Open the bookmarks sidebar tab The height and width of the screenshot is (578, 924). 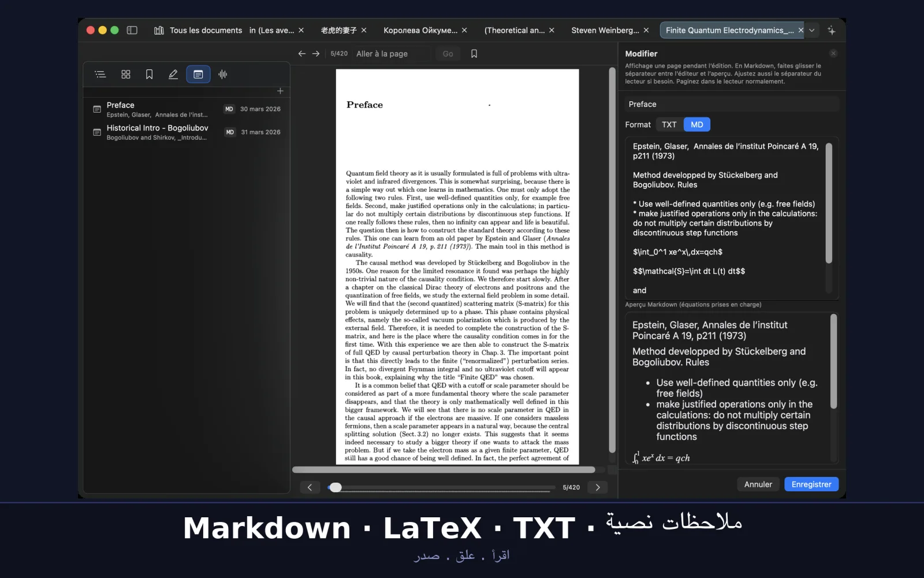point(149,74)
